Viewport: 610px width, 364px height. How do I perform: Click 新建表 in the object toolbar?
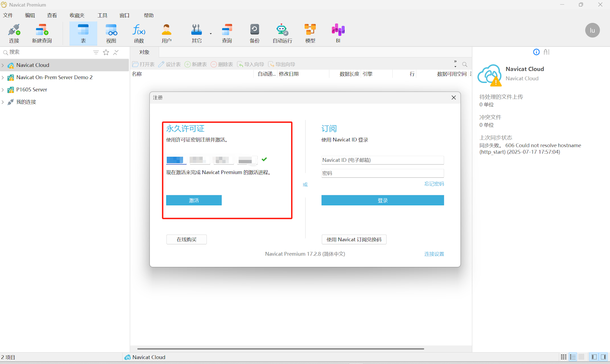pos(196,64)
